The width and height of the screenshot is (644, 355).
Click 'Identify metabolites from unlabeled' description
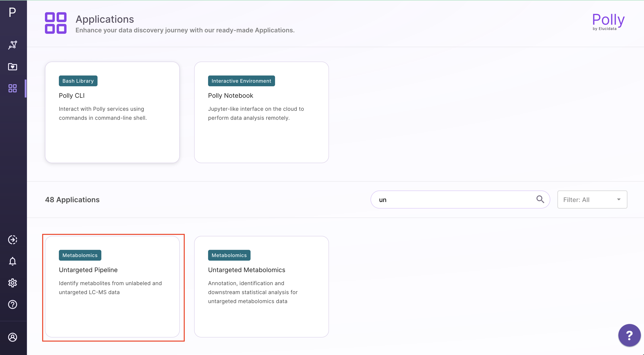pyautogui.click(x=110, y=288)
